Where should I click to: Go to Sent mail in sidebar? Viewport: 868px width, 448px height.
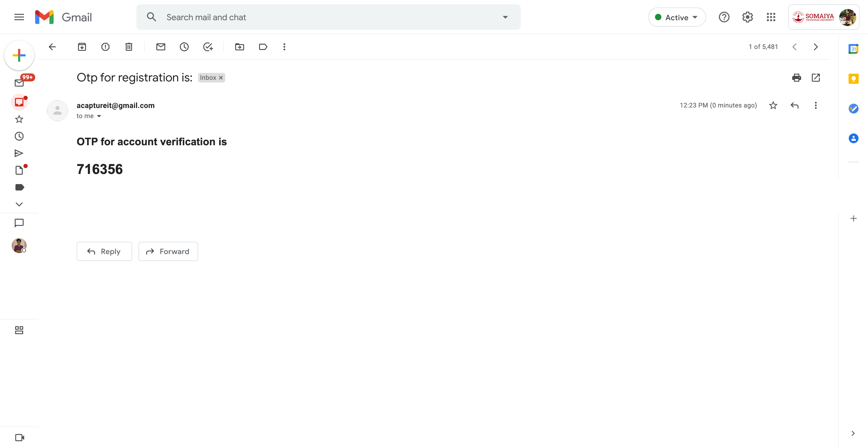[x=19, y=154]
